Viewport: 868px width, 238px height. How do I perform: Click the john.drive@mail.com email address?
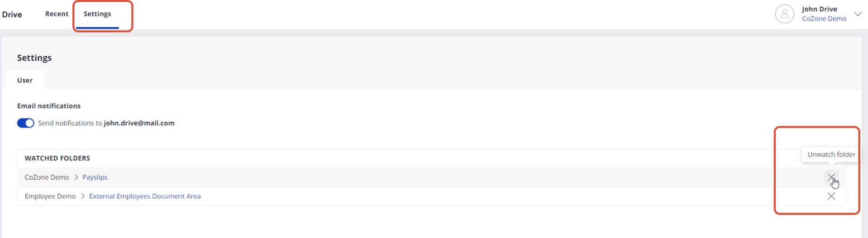click(139, 123)
